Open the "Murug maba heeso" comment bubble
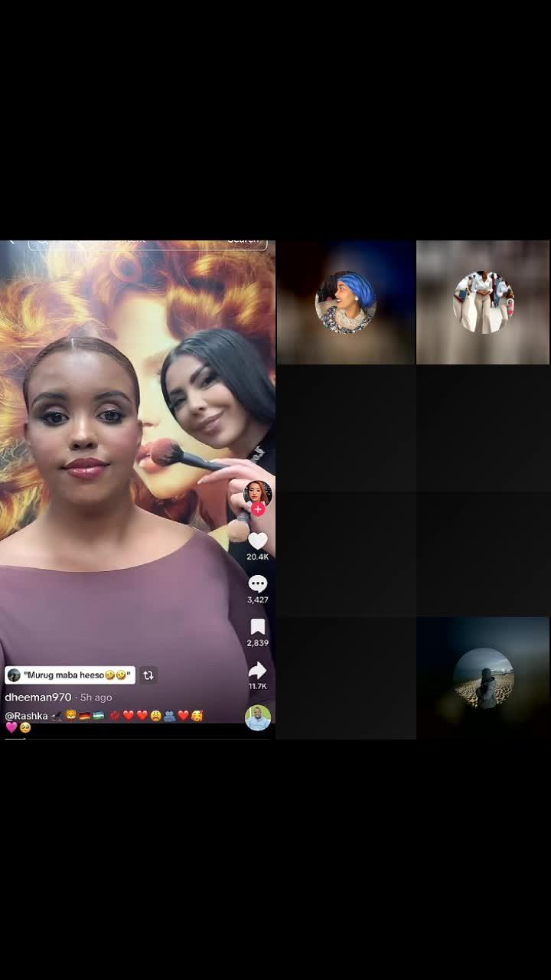551x980 pixels. [70, 675]
